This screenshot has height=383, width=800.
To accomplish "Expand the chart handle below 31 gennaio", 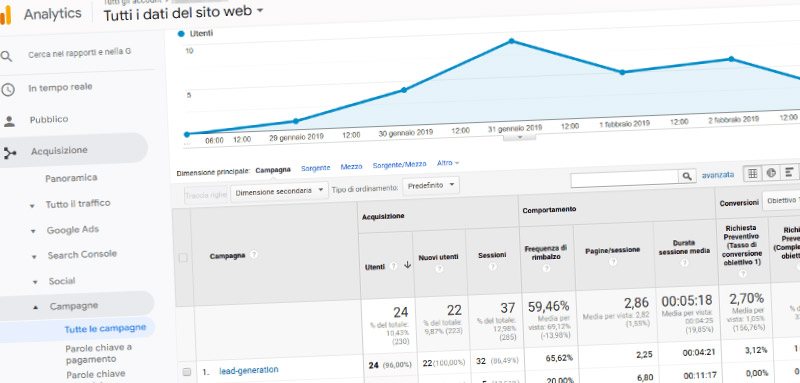I will point(519,137).
